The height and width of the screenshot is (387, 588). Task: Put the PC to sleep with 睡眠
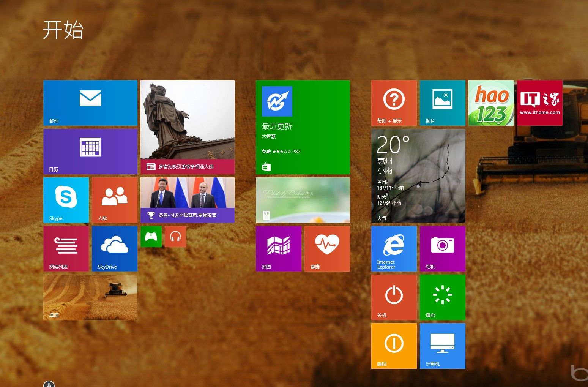click(394, 346)
